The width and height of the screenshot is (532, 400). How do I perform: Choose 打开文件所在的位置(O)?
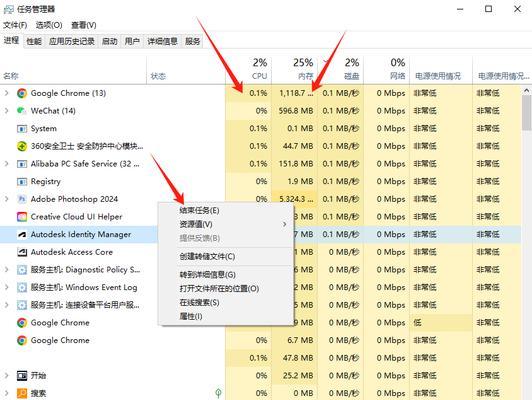pyautogui.click(x=226, y=289)
